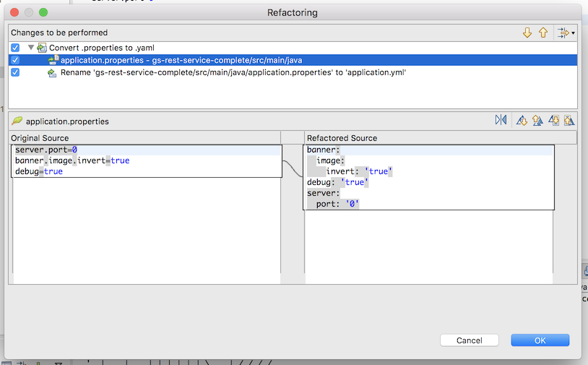The image size is (588, 365).
Task: Click the green zoom window button
Action: [43, 12]
